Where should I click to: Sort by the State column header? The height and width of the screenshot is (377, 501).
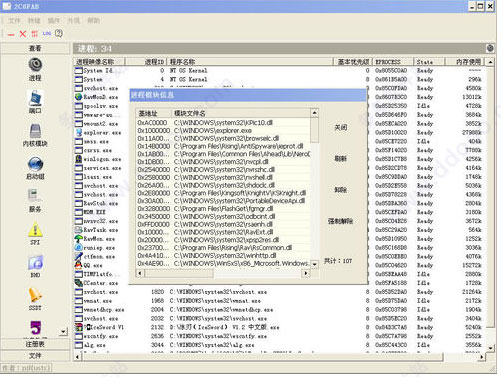(x=429, y=62)
